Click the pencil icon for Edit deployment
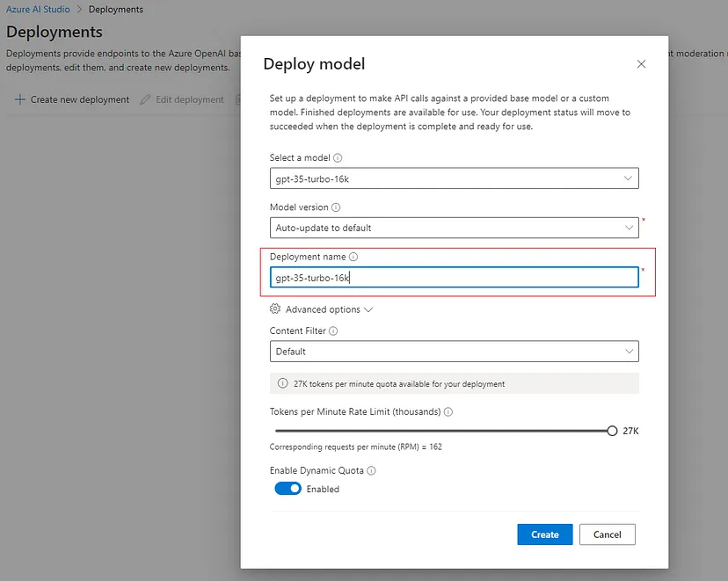Viewport: 728px width, 581px height. click(145, 99)
